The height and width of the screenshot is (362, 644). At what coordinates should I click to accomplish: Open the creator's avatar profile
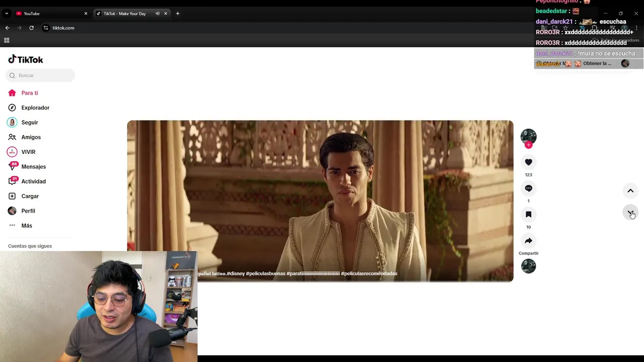pyautogui.click(x=528, y=136)
